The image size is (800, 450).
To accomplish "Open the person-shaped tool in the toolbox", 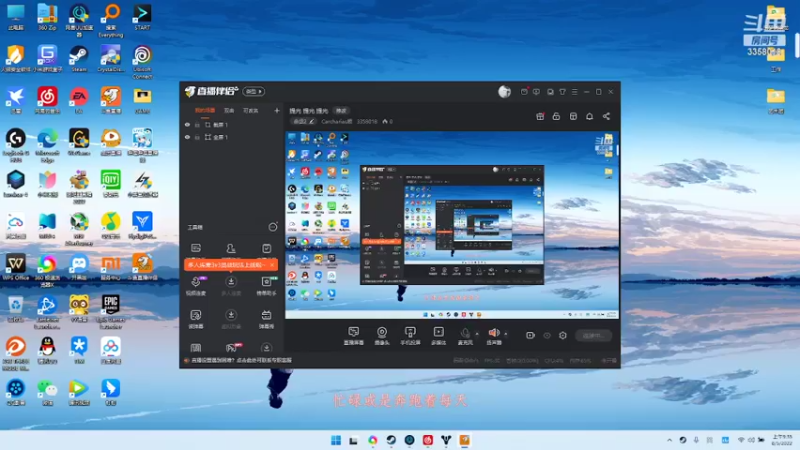I will [231, 248].
